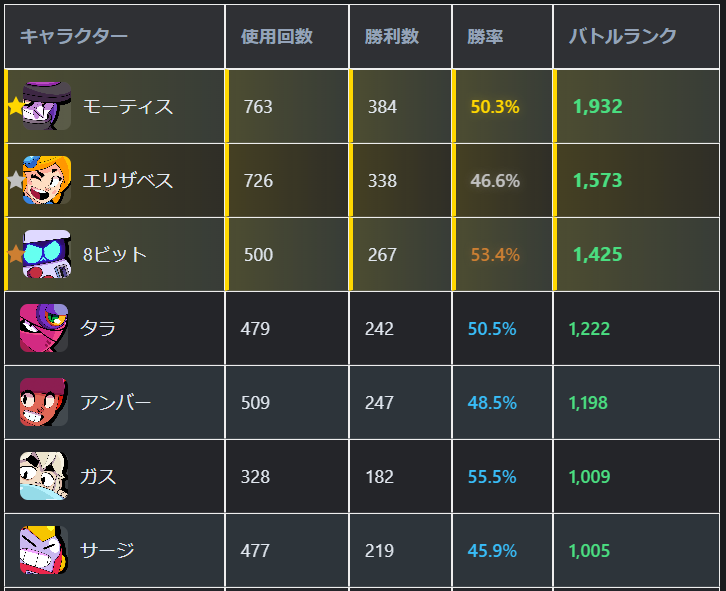Click the モーティス character portrait icon
Viewport: 726px width, 591px height.
47,106
